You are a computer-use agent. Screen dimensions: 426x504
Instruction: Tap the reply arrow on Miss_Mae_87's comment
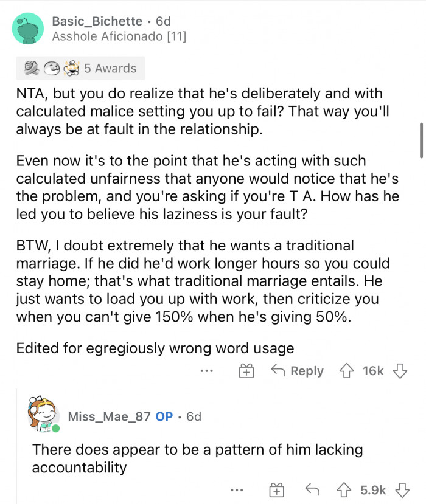point(312,489)
